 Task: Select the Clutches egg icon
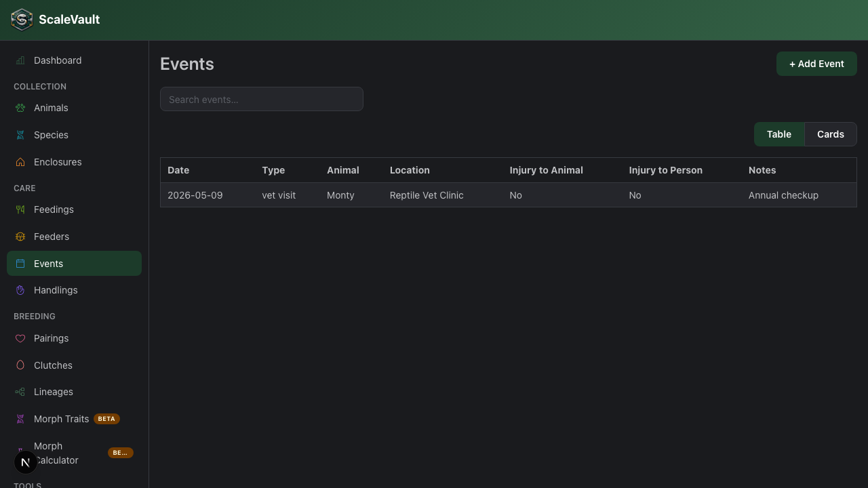tap(20, 365)
